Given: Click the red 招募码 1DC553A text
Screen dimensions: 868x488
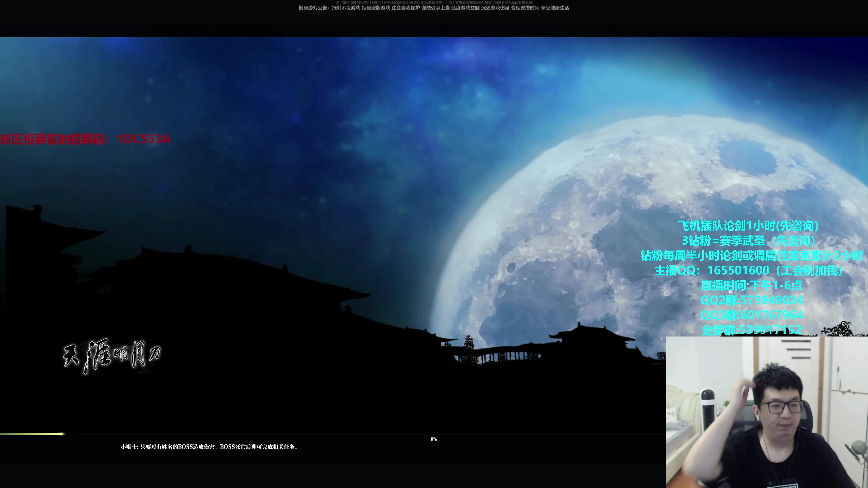Looking at the screenshot, I should click(x=85, y=139).
